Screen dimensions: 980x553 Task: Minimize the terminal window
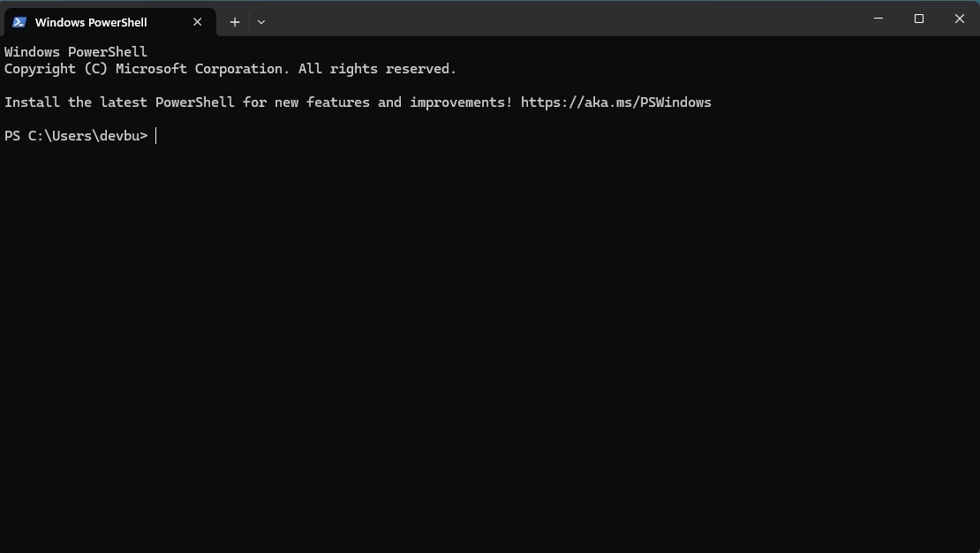coord(878,19)
